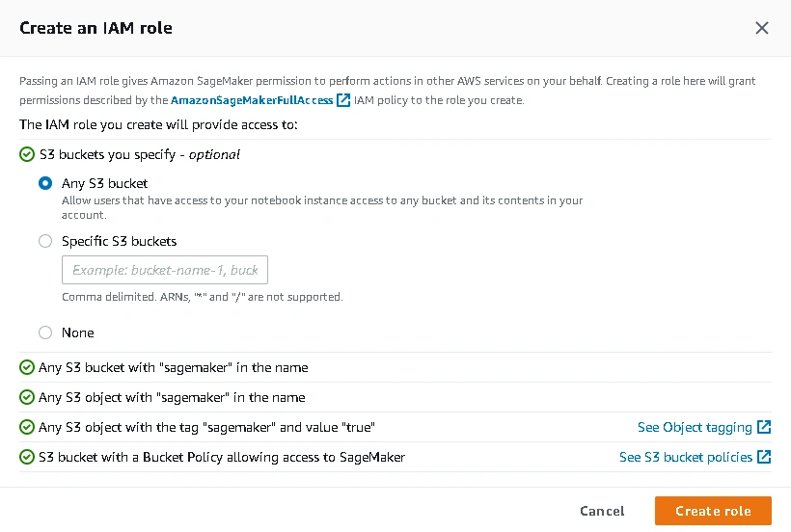Image resolution: width=791 pixels, height=532 pixels.
Task: Click check icon beside bucket with "sagemaker" in name
Action: click(x=27, y=368)
